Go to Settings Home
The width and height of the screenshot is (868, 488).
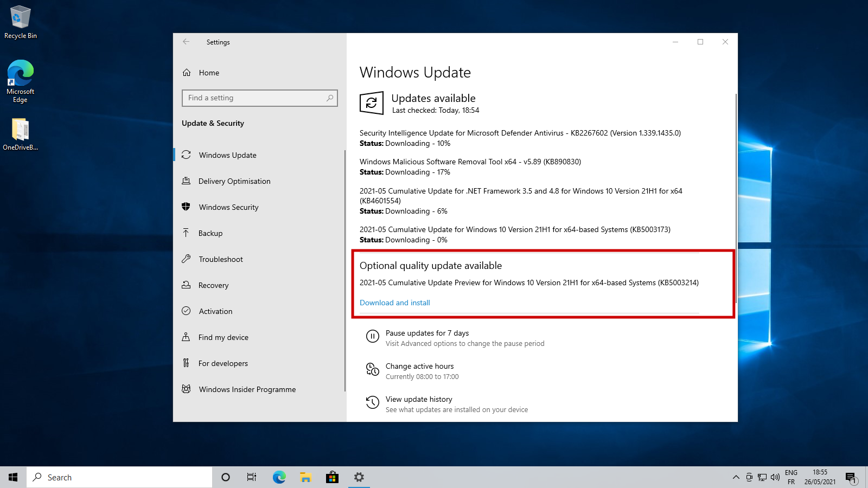tap(259, 73)
